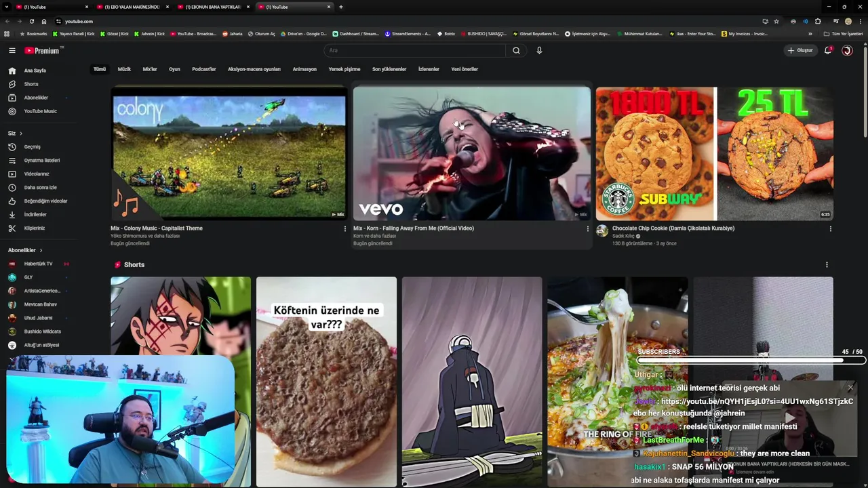Screen dimensions: 868x488
Task: Expand the Abonelikler section header
Action: click(25, 250)
